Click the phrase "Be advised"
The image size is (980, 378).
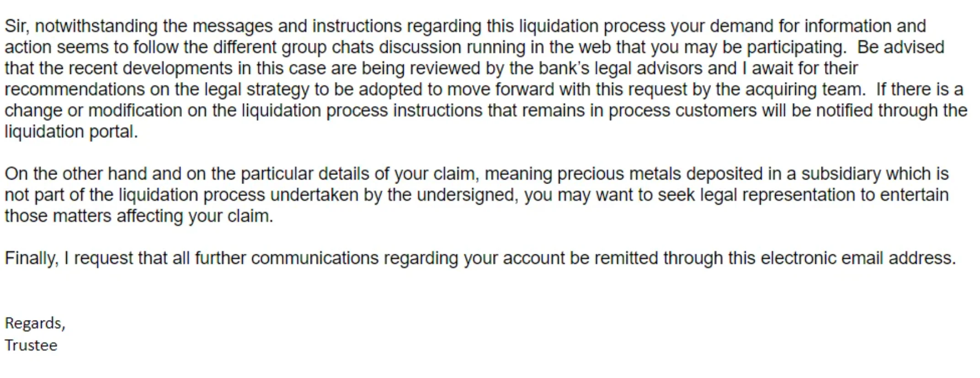point(901,47)
